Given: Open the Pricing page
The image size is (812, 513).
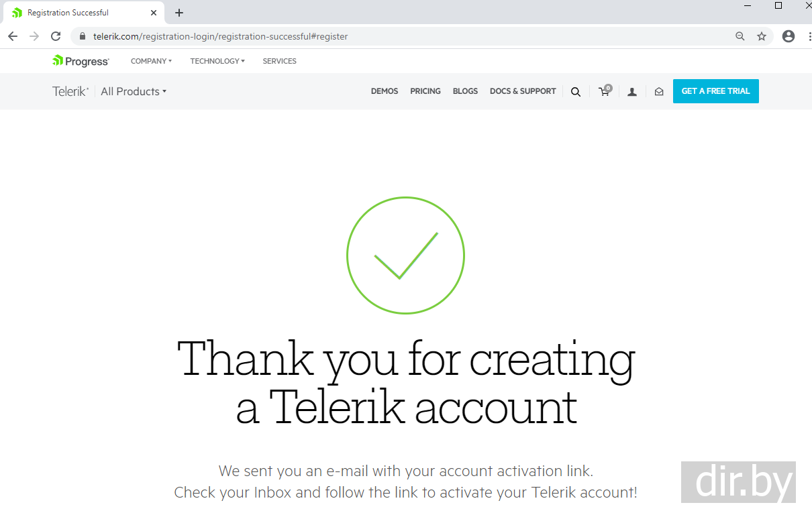Looking at the screenshot, I should click(x=425, y=91).
